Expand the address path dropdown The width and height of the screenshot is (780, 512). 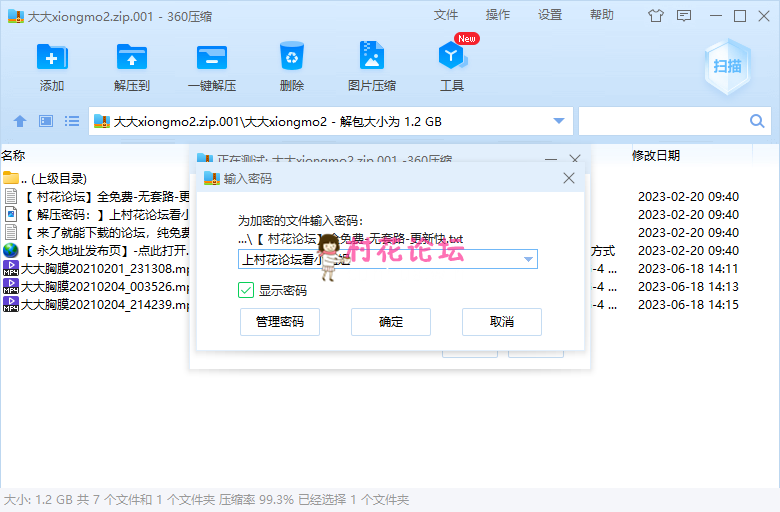(559, 121)
